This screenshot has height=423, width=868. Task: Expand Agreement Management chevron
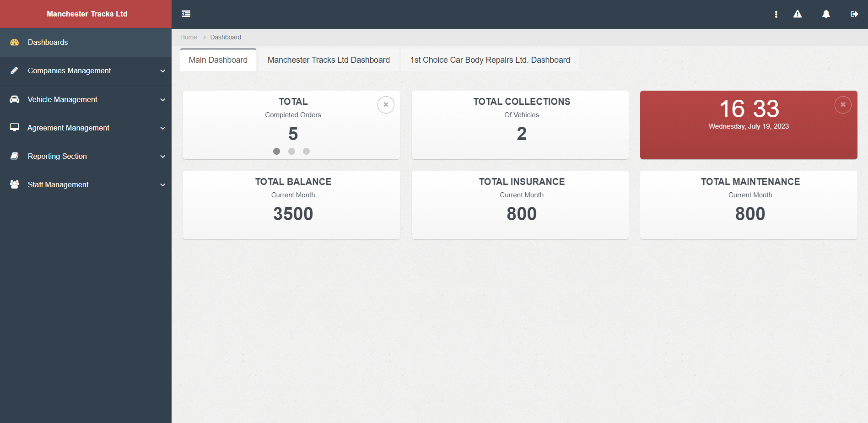163,128
